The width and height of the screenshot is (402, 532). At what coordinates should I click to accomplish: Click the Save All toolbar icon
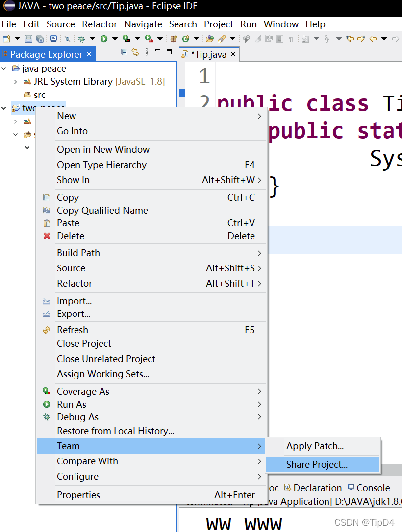(x=40, y=39)
